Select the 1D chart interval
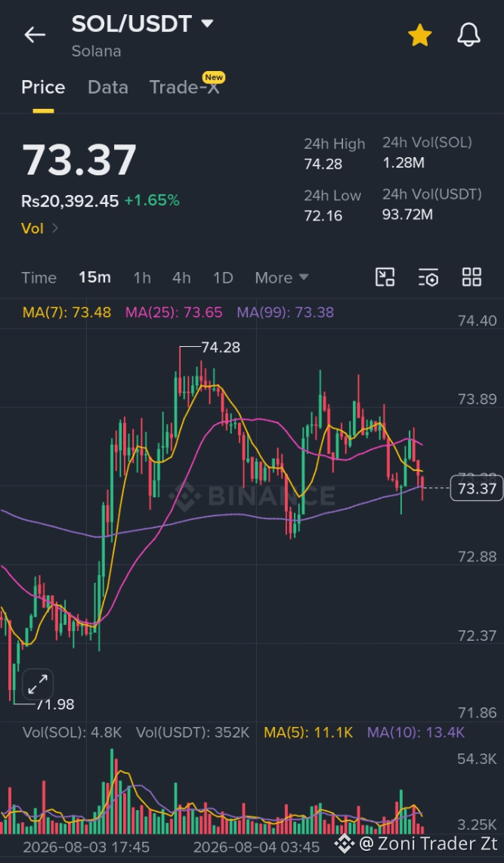The height and width of the screenshot is (863, 504). pos(223,278)
